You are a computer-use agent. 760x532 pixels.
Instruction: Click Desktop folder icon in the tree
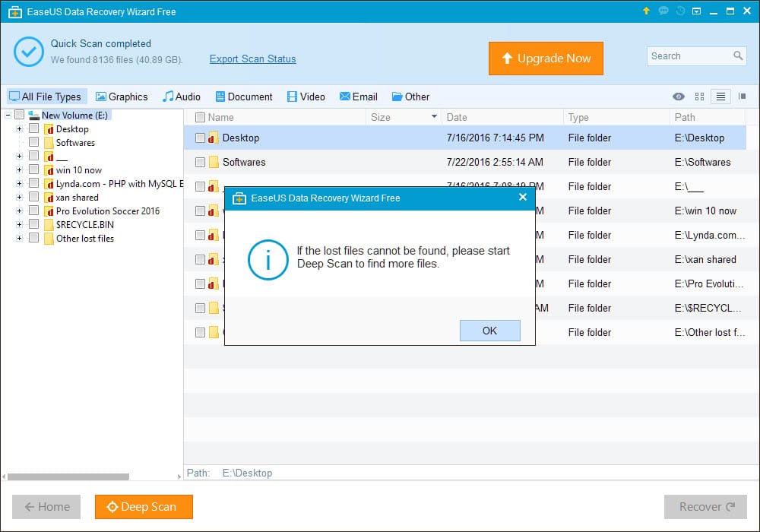(x=49, y=129)
